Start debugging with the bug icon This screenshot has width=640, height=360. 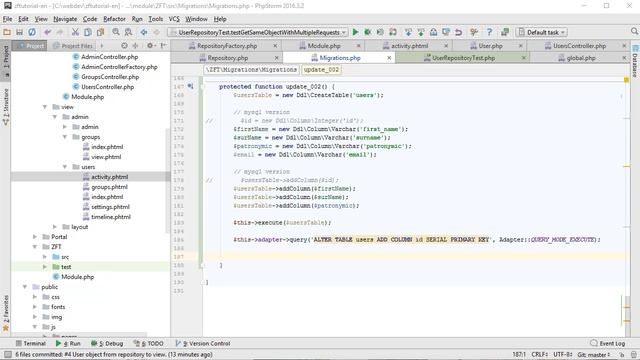pyautogui.click(x=368, y=32)
